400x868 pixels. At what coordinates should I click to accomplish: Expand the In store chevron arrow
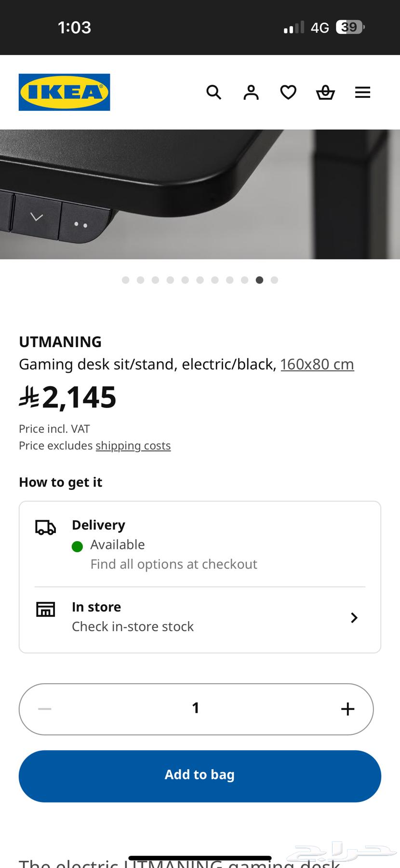[x=354, y=618]
